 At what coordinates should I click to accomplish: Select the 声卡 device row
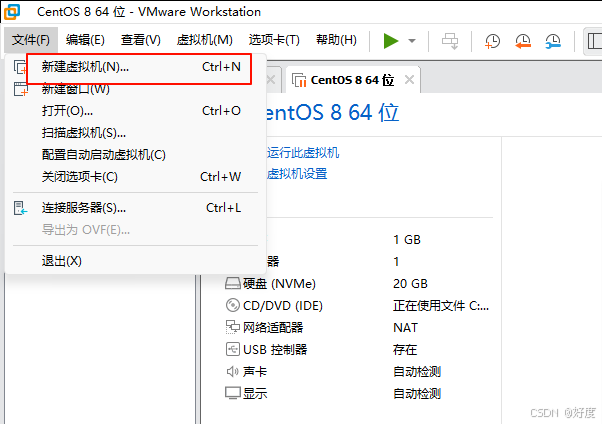coord(359,371)
